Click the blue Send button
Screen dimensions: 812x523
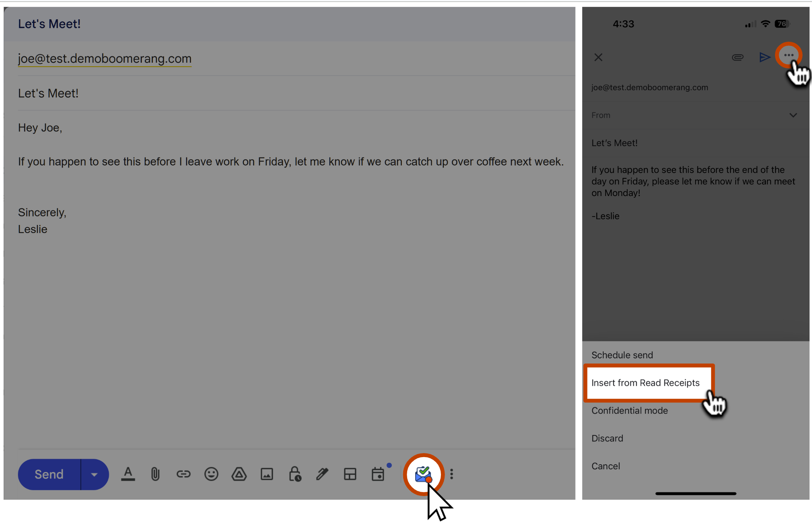click(x=49, y=474)
